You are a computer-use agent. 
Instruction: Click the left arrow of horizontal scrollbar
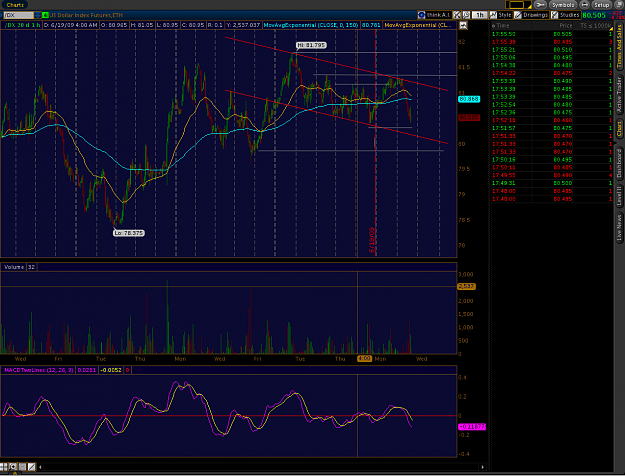tap(40, 467)
